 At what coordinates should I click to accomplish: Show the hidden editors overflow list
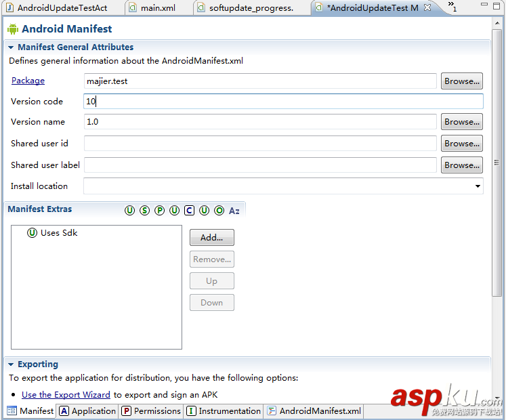coord(452,7)
